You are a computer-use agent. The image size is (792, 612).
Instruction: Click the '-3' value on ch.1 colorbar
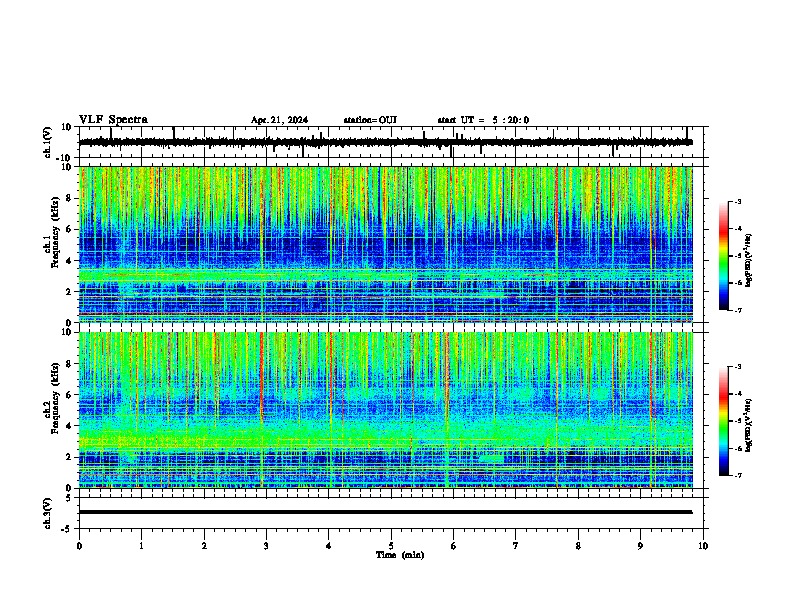[x=738, y=202]
